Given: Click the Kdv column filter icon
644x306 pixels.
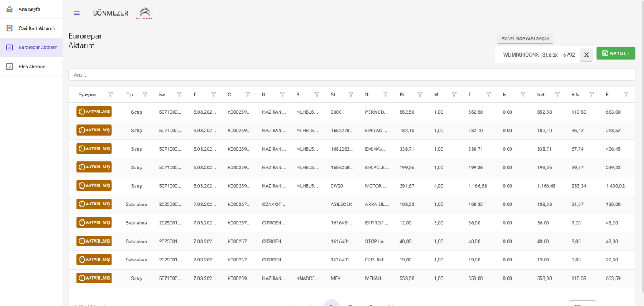Looking at the screenshot, I should pyautogui.click(x=591, y=95).
